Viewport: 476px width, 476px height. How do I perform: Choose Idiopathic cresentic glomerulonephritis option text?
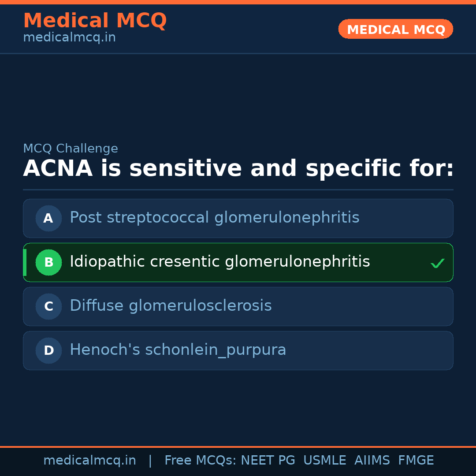[219, 262]
